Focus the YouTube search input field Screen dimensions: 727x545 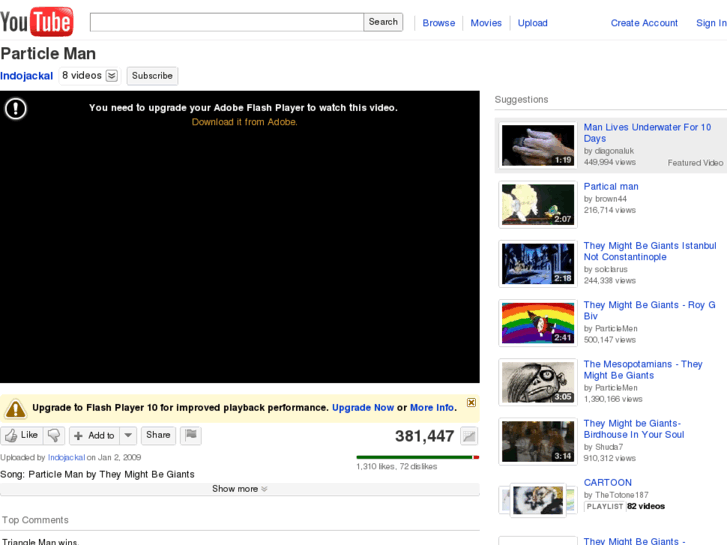pos(226,22)
